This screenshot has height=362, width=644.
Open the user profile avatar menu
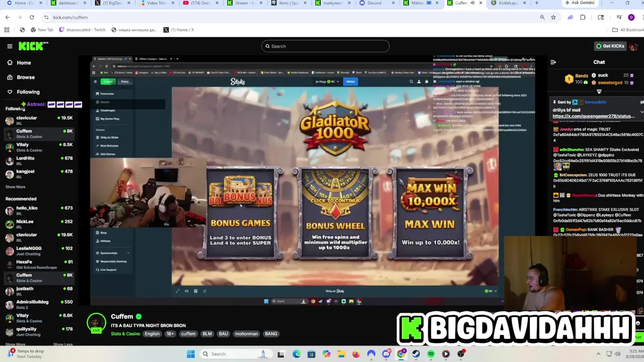point(633,46)
